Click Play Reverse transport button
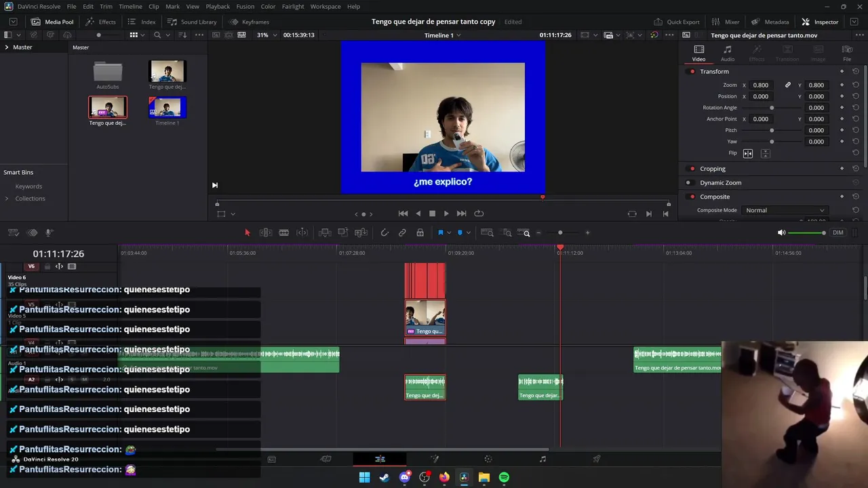This screenshot has height=488, width=868. 418,213
